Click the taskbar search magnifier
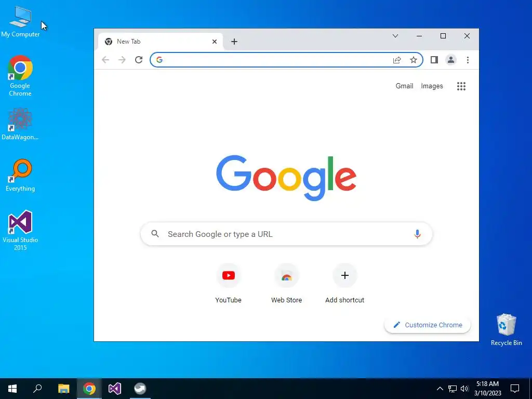532x399 pixels. (37, 389)
